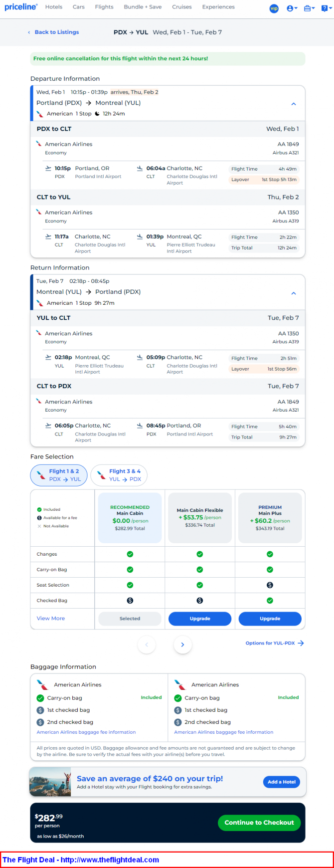The image size is (334, 868).
Task: Collapse the Return Information chevron
Action: (294, 293)
